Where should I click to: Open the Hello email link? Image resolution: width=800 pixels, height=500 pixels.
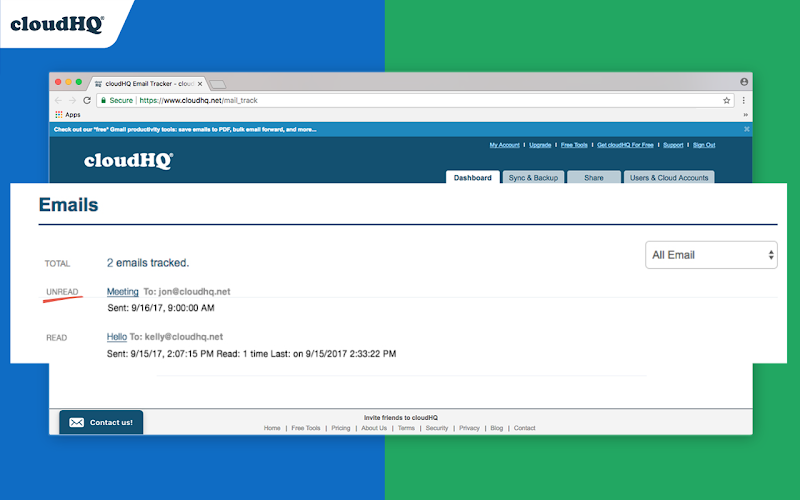coord(117,337)
